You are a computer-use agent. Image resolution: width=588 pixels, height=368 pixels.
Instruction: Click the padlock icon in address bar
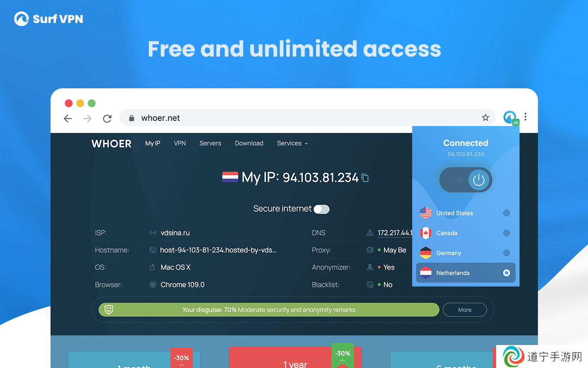(x=131, y=118)
